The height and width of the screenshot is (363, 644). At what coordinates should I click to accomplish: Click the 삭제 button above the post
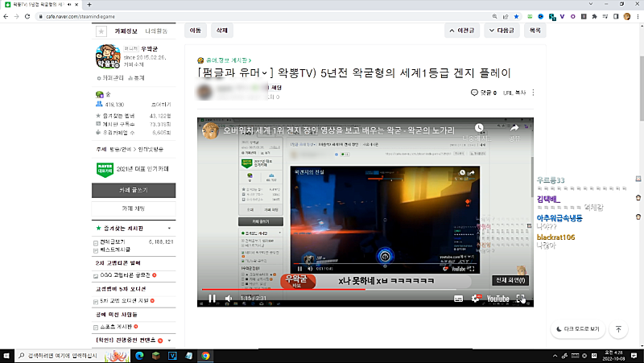point(222,31)
